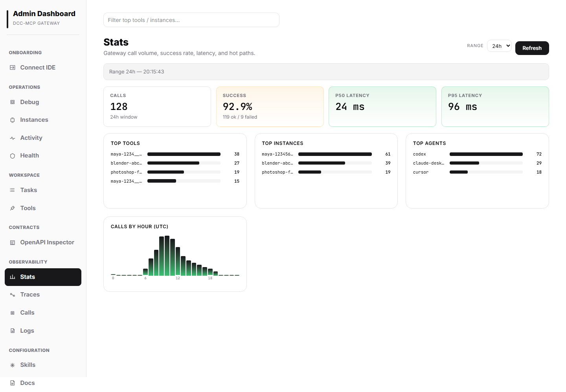The width and height of the screenshot is (566, 392).
Task: Click the Activity pulse icon
Action: (13, 138)
